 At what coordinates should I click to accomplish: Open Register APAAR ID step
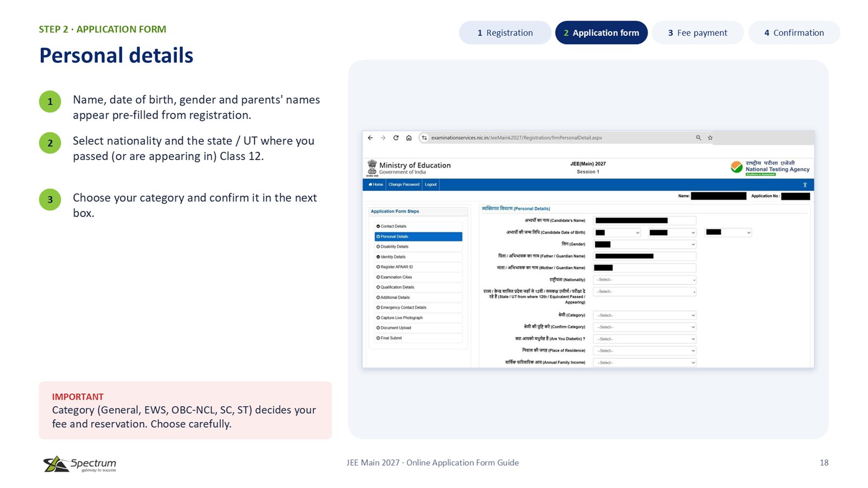coord(418,267)
